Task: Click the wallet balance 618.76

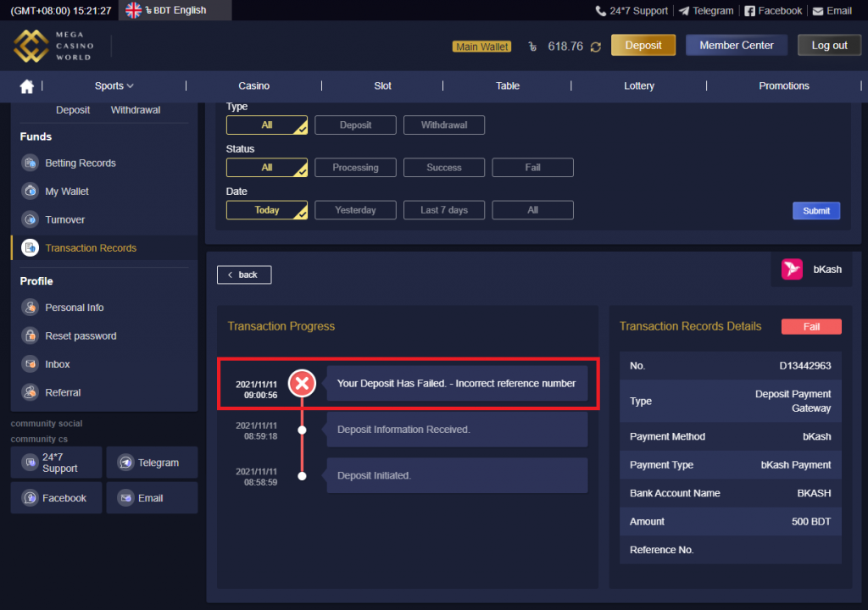Action: (565, 47)
